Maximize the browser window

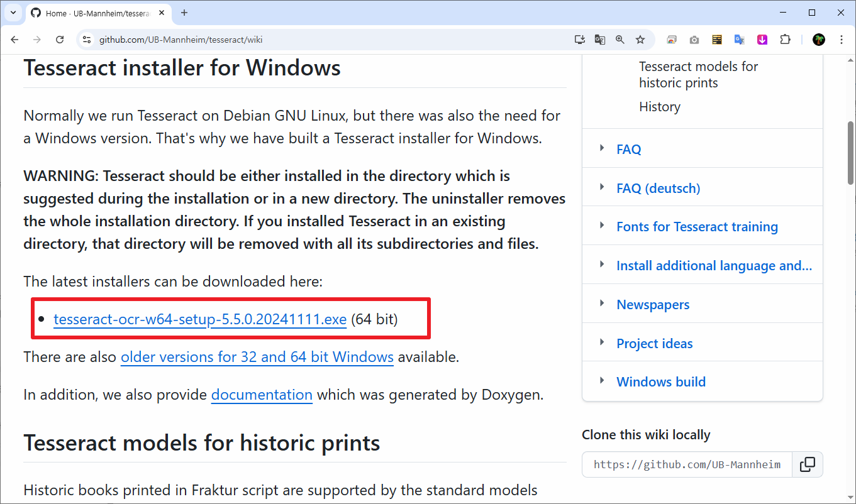tap(812, 13)
